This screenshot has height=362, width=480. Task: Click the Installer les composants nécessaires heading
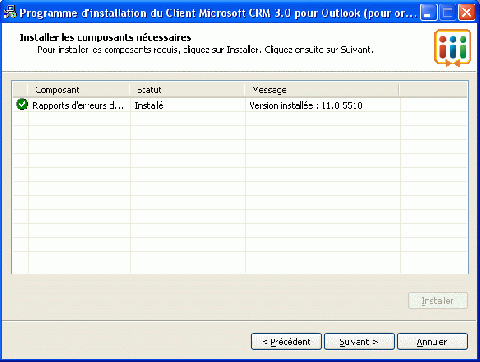105,37
